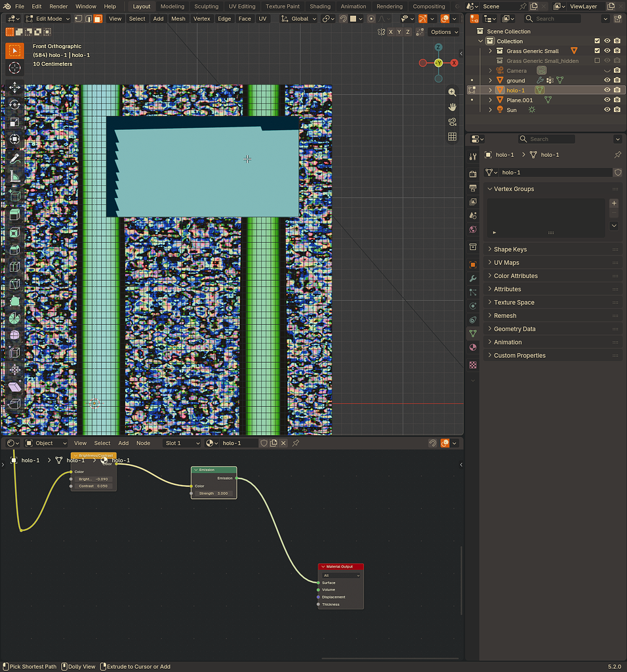Switch to the UV Editing workspace tab
This screenshot has width=627, height=672.
pos(241,7)
